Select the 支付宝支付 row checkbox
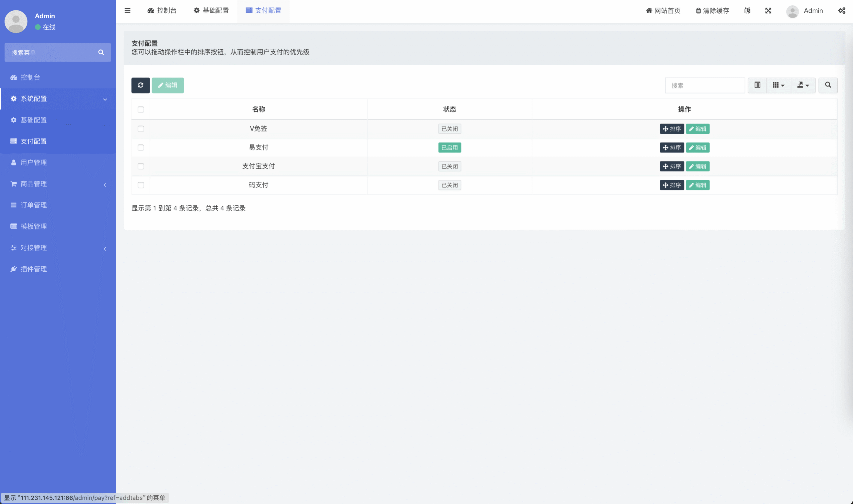This screenshot has height=504, width=853. click(141, 166)
